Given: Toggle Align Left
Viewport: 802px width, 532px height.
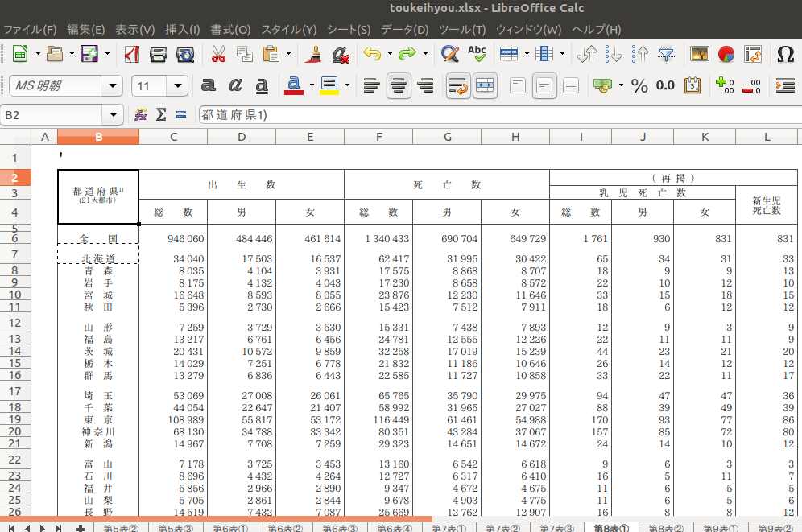Looking at the screenshot, I should (x=372, y=85).
